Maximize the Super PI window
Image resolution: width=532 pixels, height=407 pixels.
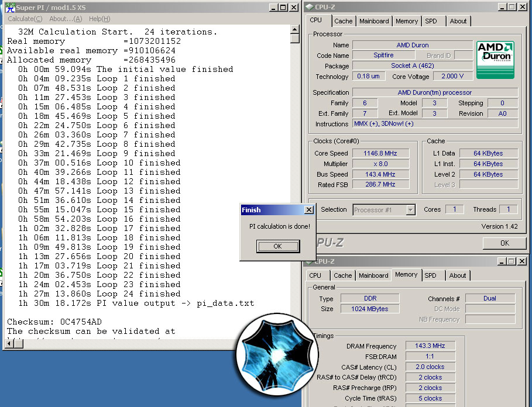[x=283, y=8]
